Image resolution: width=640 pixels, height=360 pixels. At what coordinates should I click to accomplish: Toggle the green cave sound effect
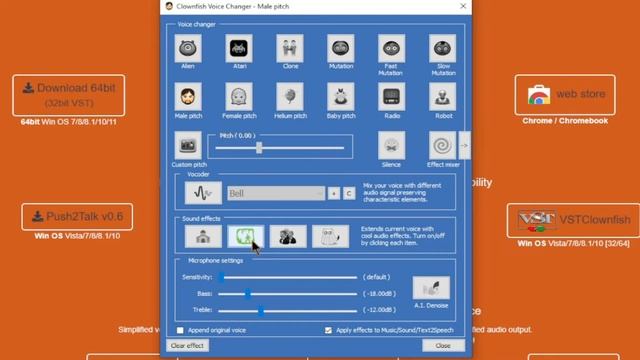pos(245,236)
